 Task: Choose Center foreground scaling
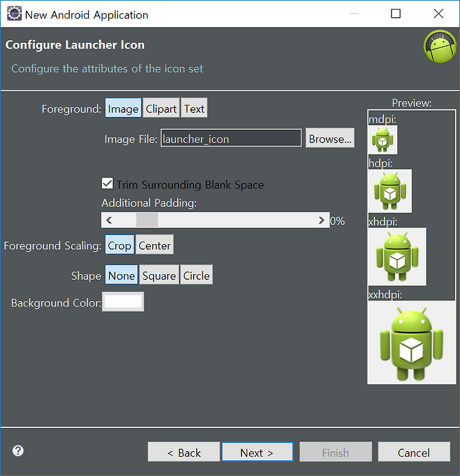coord(155,245)
